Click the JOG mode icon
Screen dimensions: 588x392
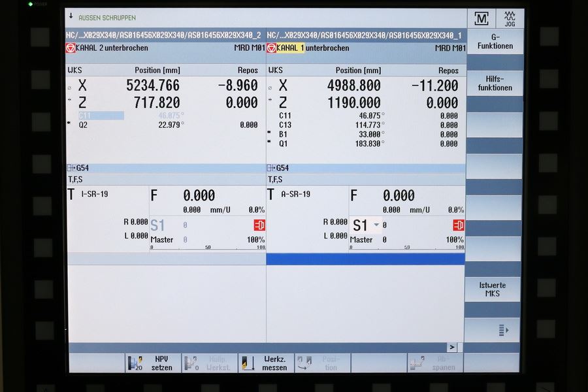pyautogui.click(x=510, y=18)
